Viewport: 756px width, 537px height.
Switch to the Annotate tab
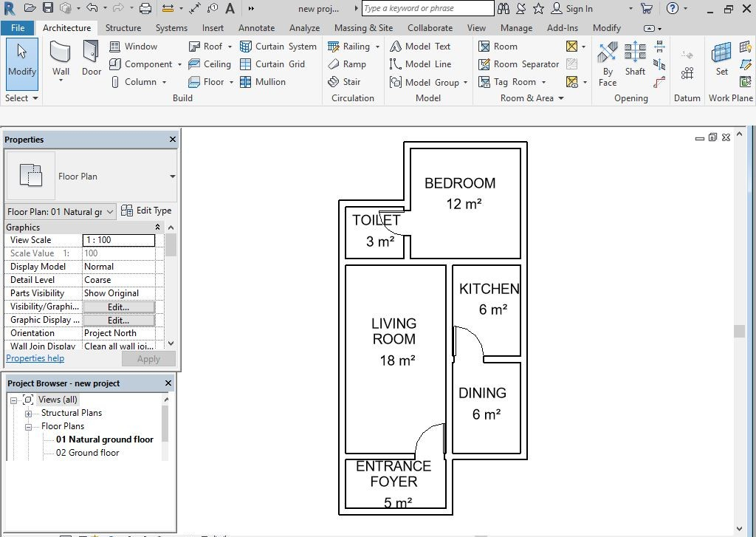pos(256,28)
